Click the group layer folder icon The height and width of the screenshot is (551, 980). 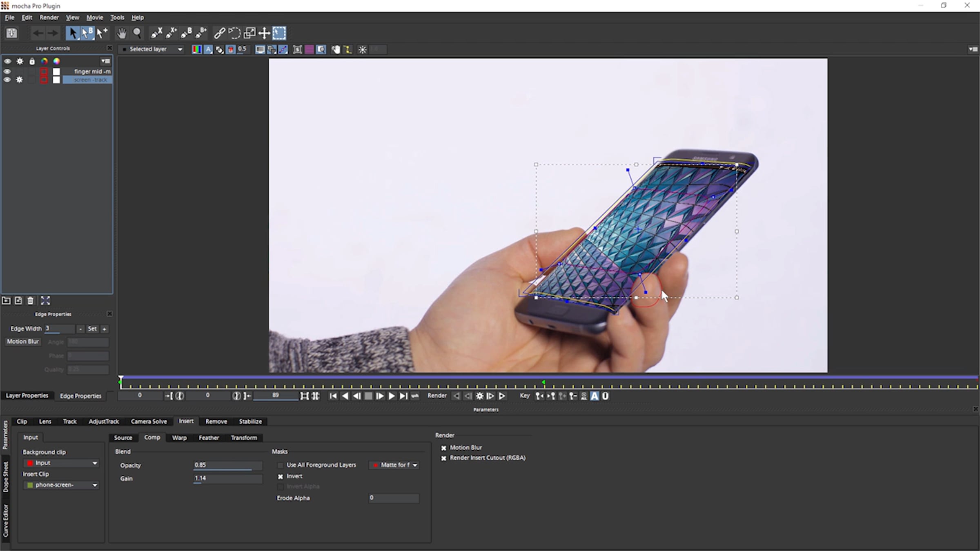6,301
